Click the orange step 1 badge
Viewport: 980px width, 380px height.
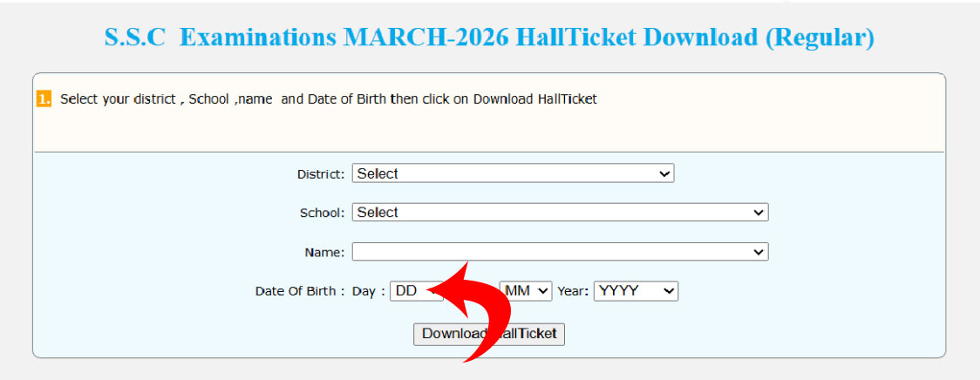point(44,98)
